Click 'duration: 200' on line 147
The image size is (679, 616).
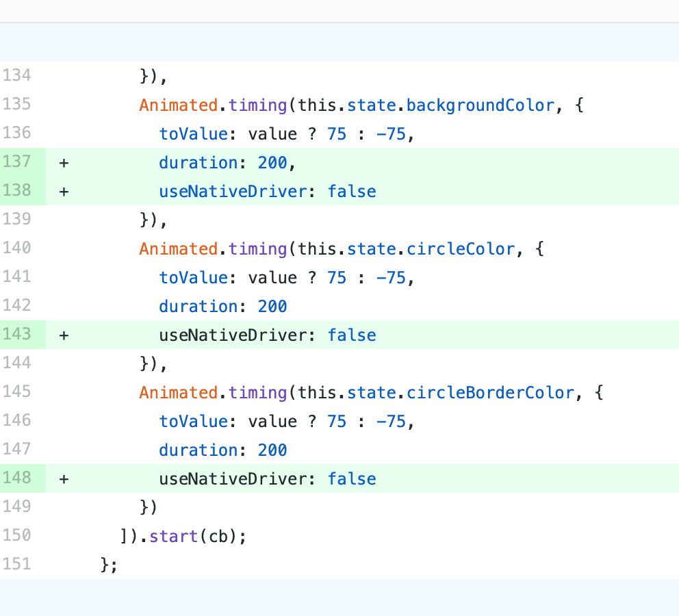[x=223, y=450]
